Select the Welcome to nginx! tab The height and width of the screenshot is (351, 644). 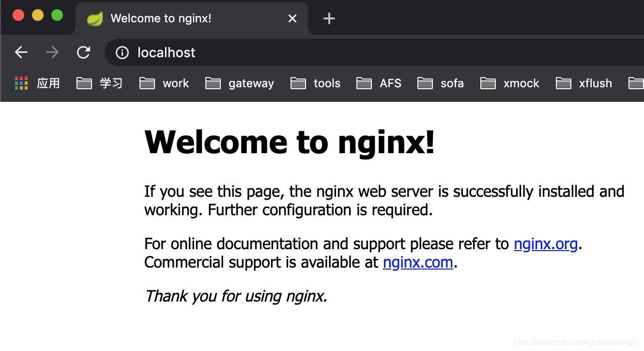192,18
